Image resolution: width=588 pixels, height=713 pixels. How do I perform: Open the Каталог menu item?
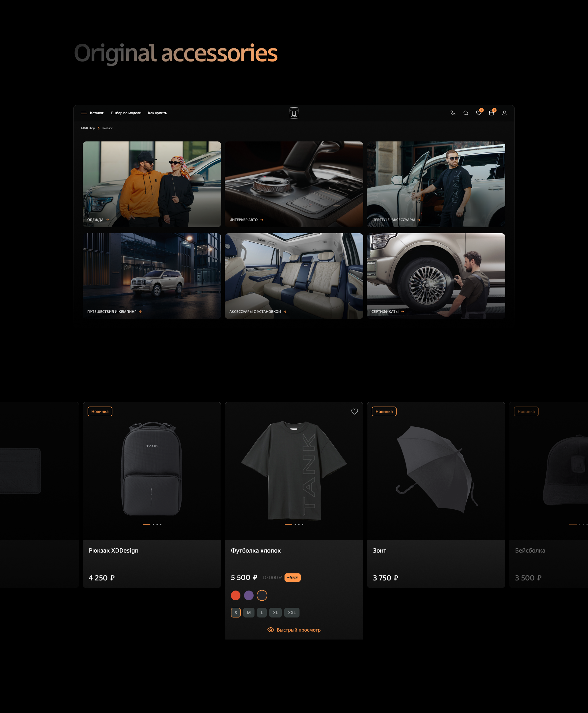point(97,113)
